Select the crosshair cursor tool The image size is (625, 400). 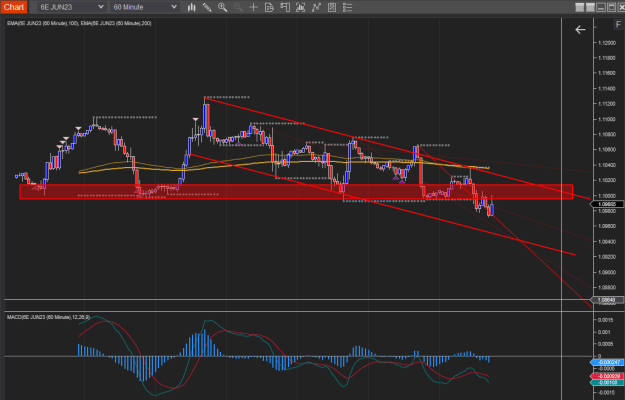click(x=254, y=7)
